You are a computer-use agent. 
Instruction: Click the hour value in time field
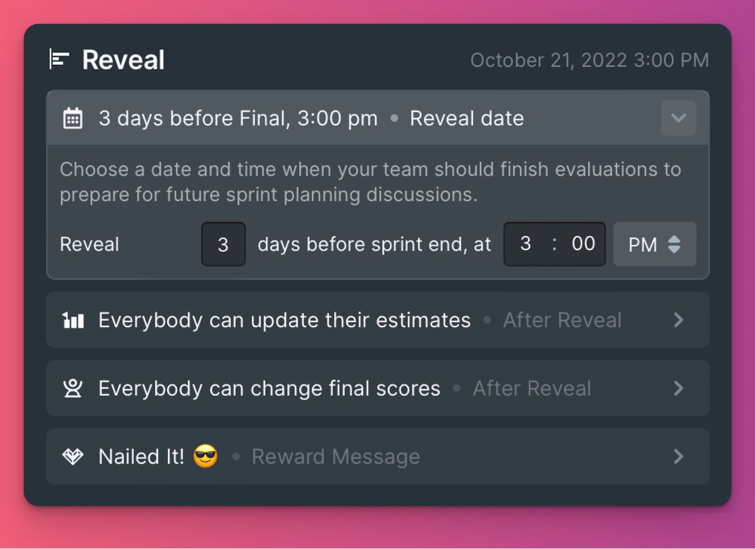(x=525, y=244)
